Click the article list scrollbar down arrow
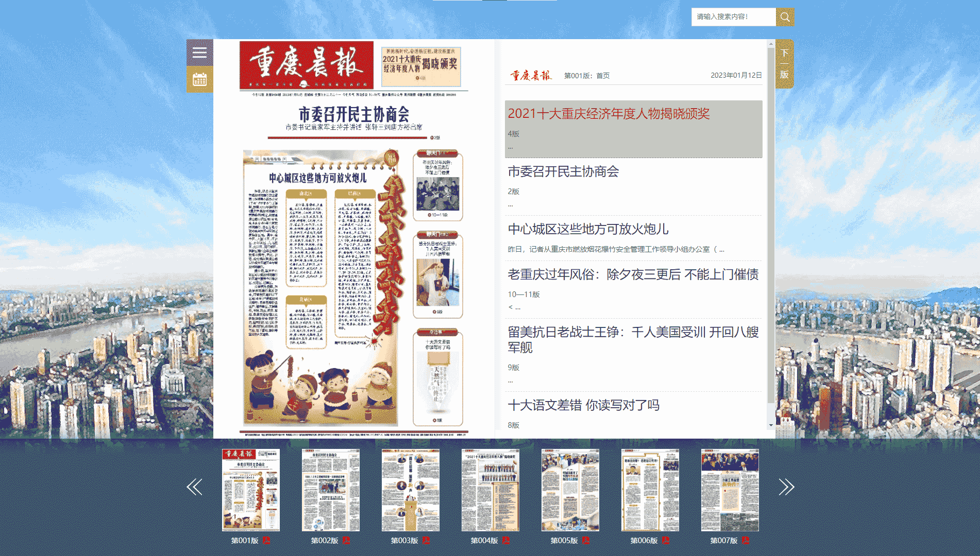980x556 pixels. tap(771, 425)
